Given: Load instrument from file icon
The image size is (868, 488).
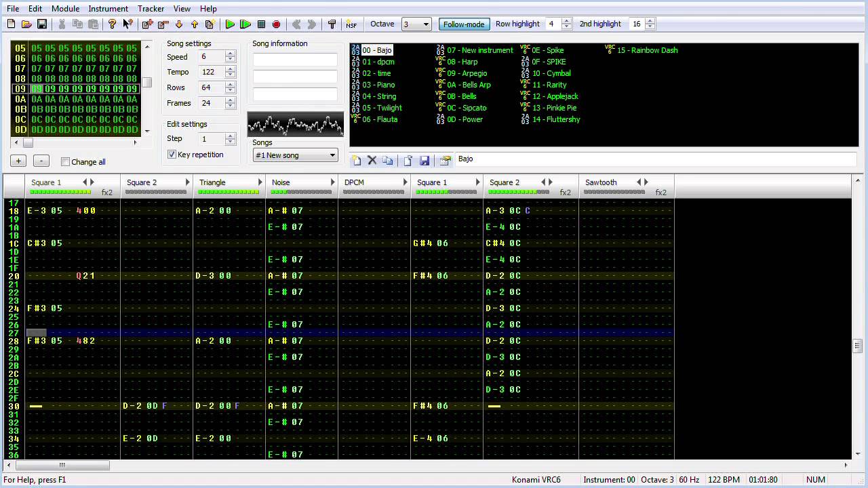Looking at the screenshot, I should point(408,161).
